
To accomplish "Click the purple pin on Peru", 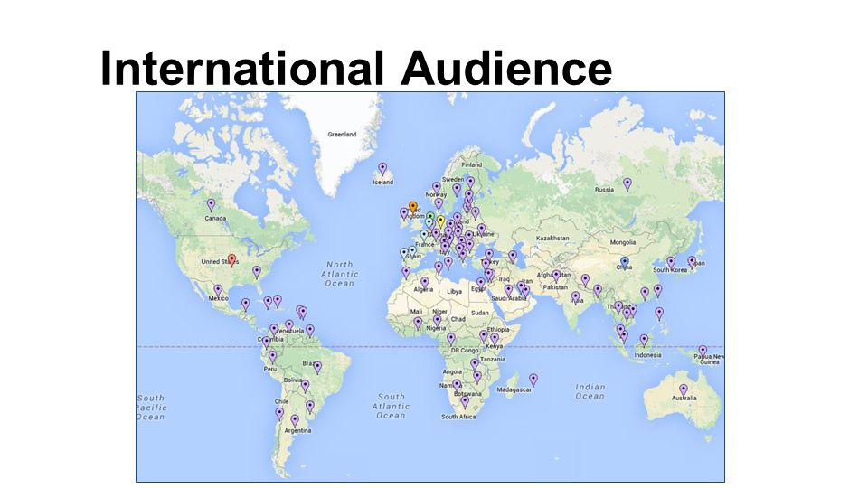I will (x=272, y=357).
